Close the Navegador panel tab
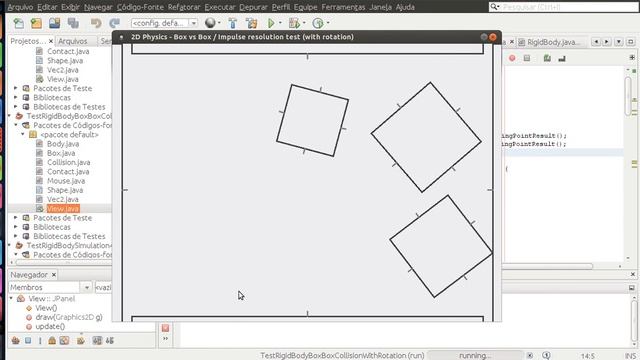The image size is (640, 360). coord(54,275)
